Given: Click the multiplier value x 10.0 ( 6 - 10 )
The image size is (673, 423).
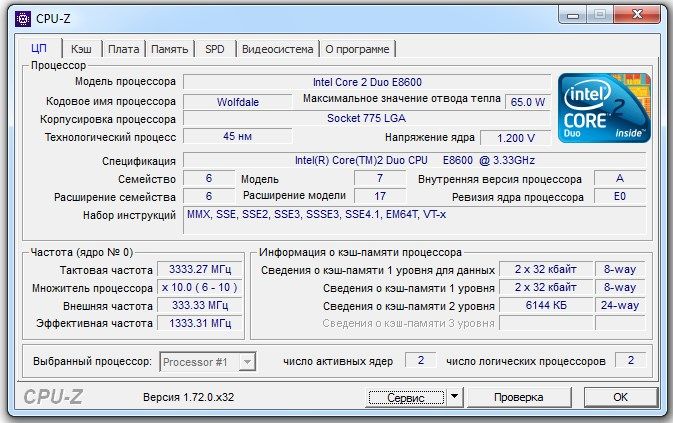Looking at the screenshot, I should [x=200, y=287].
